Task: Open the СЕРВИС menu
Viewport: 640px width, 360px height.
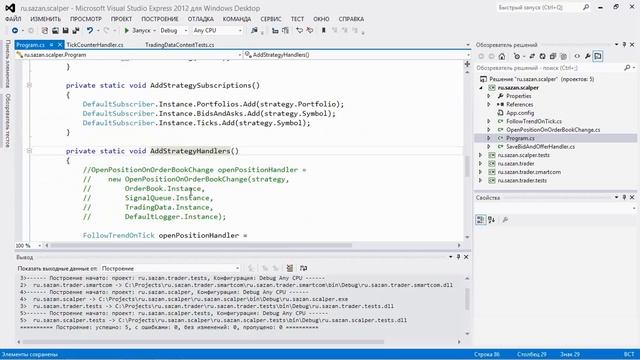Action: click(271, 19)
